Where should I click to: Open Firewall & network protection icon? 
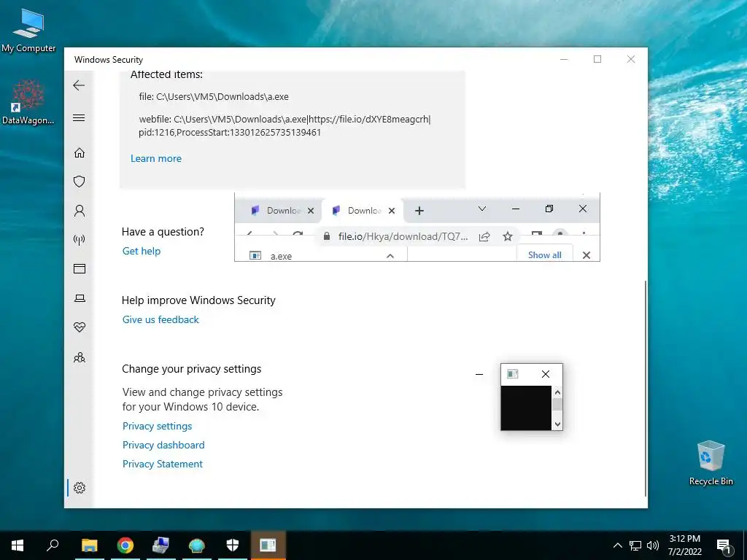click(x=79, y=239)
